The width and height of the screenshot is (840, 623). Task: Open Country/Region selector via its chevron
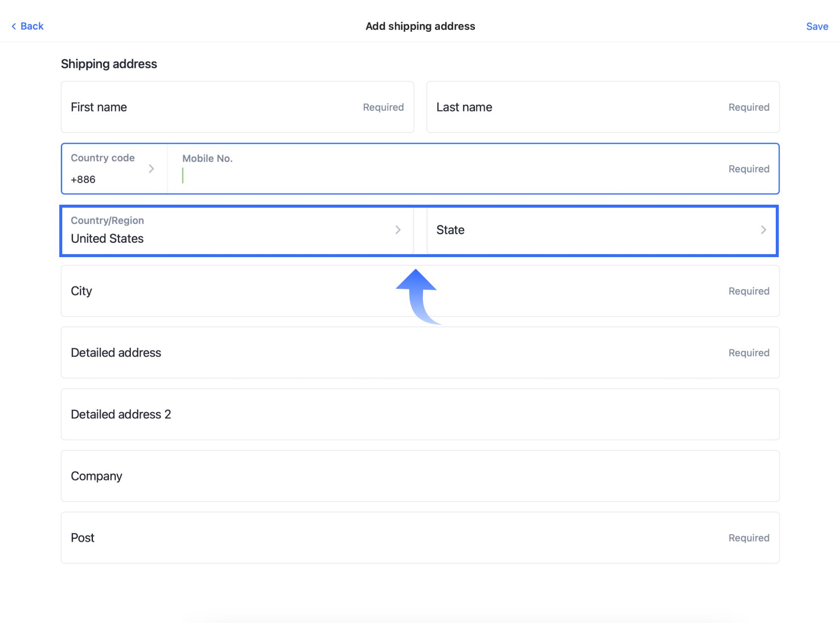tap(398, 230)
